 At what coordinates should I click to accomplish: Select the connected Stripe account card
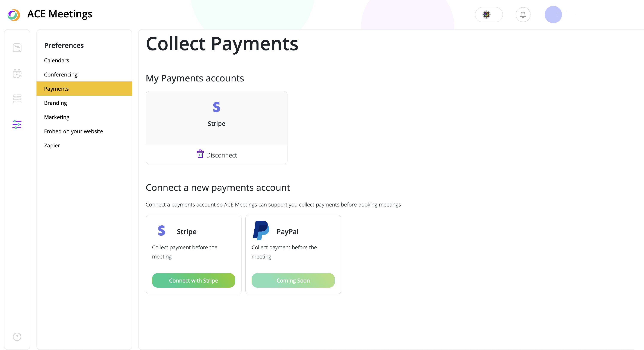point(216,118)
